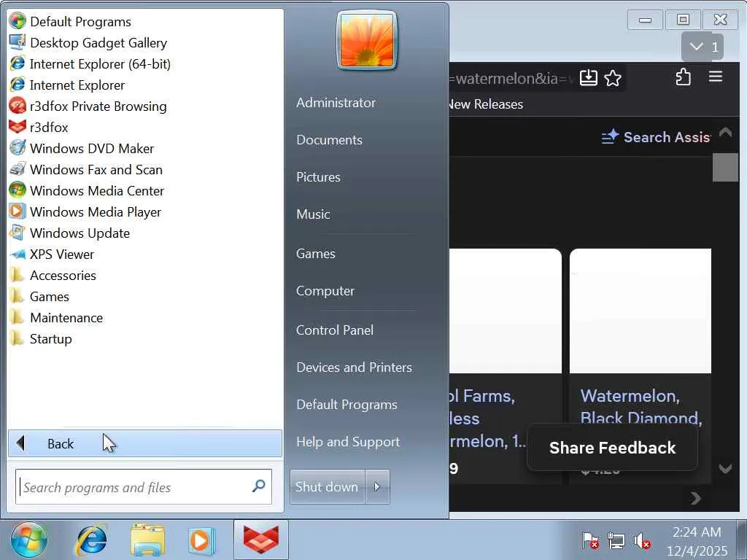Open browser extensions puzzle icon
Image resolution: width=747 pixels, height=560 pixels.
click(683, 77)
